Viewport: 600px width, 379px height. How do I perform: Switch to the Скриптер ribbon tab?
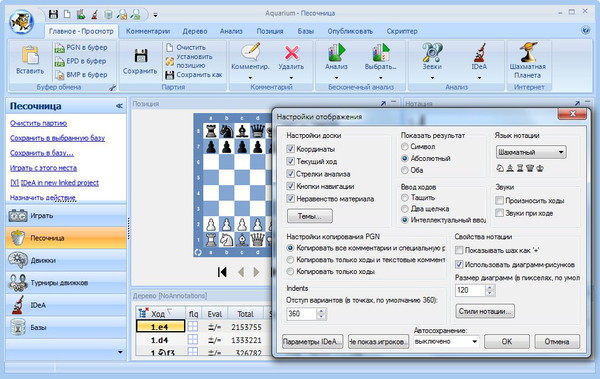(x=402, y=31)
